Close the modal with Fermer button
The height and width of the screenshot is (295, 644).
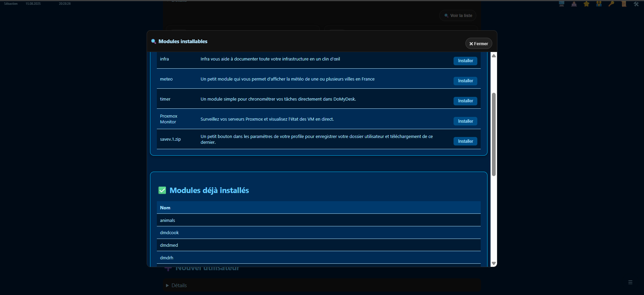click(x=478, y=44)
